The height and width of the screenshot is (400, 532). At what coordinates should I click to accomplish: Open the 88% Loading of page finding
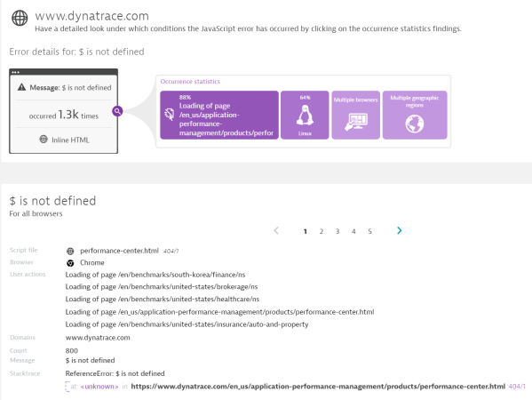click(219, 115)
